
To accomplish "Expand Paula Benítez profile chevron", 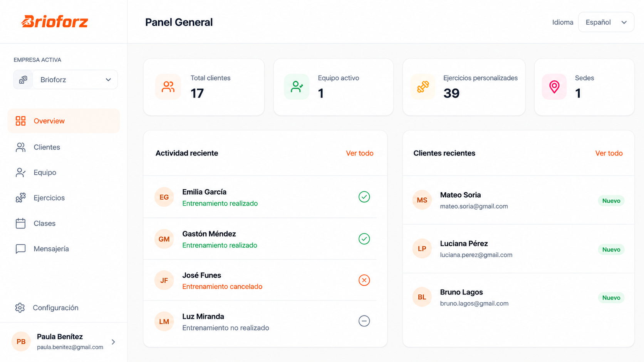I will [113, 342].
